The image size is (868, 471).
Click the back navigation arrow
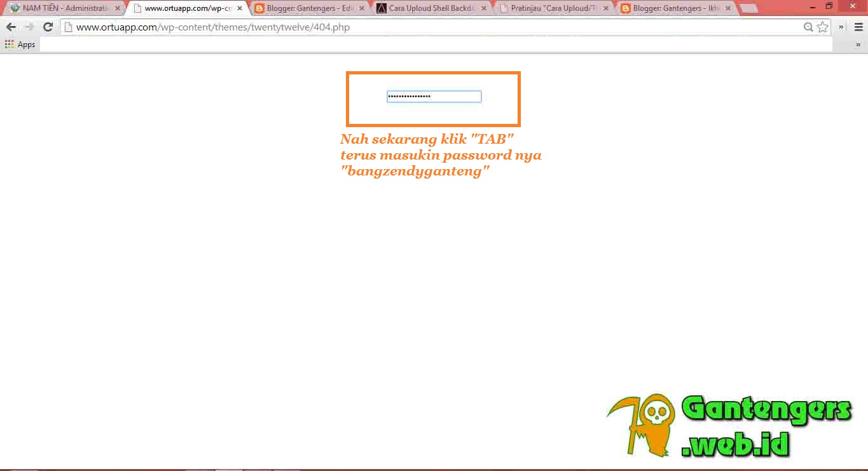pyautogui.click(x=10, y=27)
